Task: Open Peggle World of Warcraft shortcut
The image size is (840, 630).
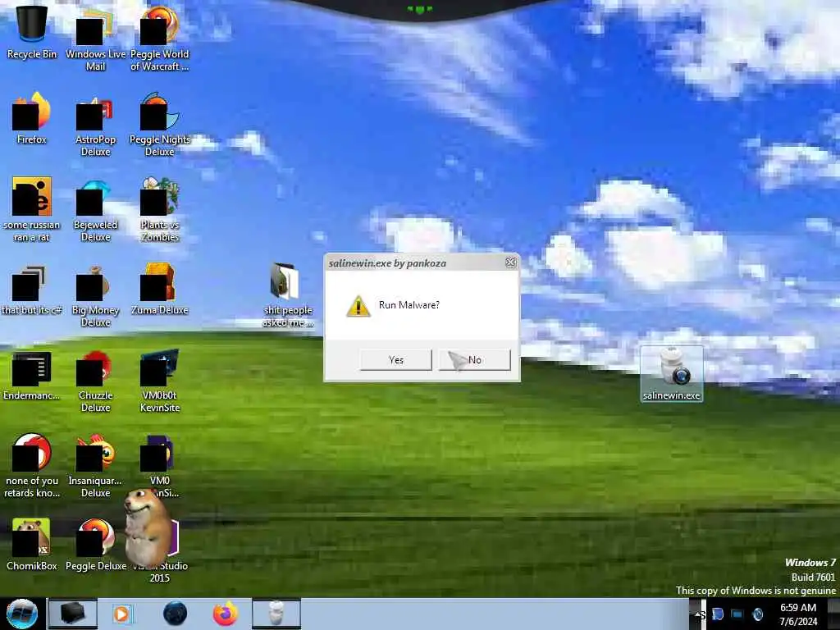Action: coord(160,40)
